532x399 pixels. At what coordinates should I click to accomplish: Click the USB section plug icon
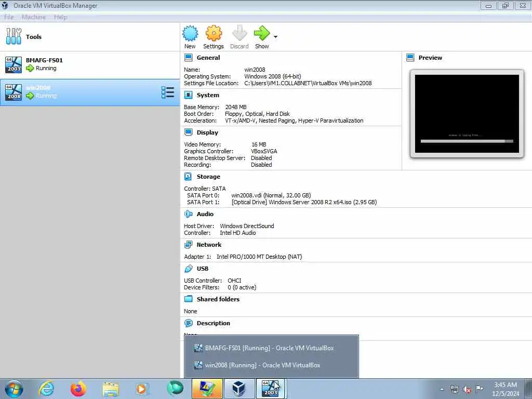(188, 269)
